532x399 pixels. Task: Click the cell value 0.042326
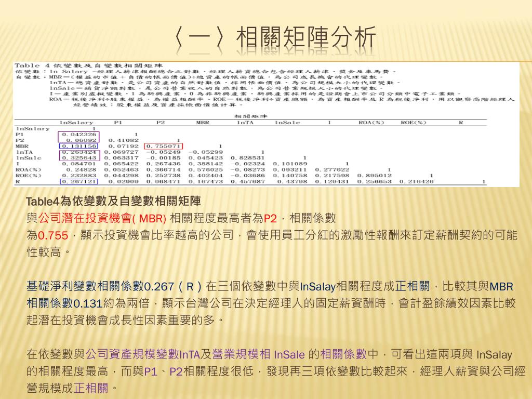tap(79, 135)
